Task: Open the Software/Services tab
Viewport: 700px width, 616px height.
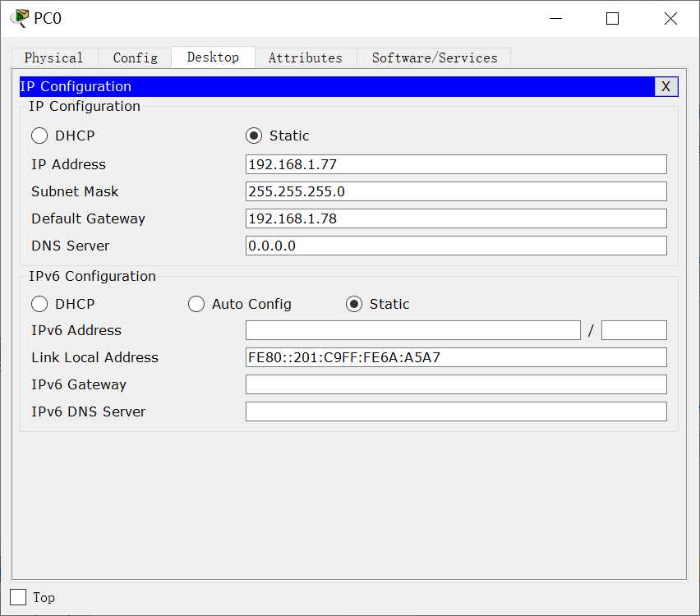Action: [435, 57]
